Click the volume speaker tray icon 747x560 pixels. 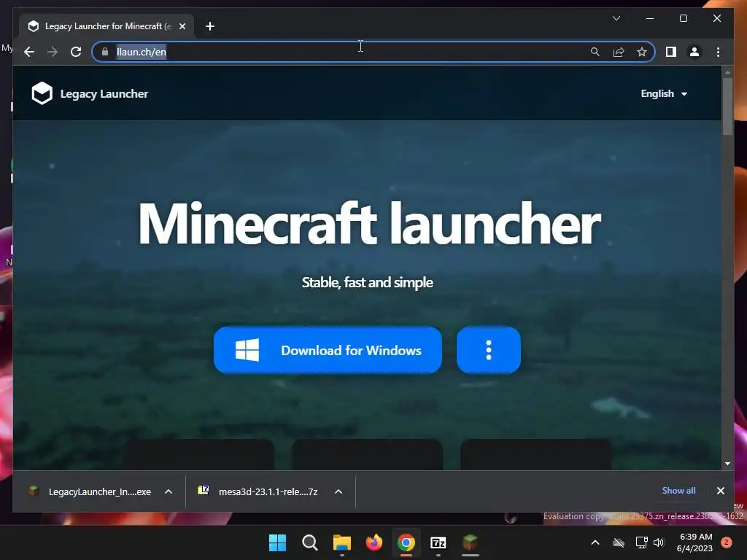(659, 542)
